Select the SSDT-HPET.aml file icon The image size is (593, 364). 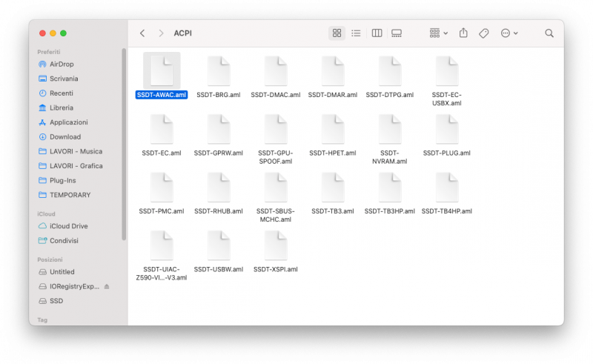click(333, 129)
